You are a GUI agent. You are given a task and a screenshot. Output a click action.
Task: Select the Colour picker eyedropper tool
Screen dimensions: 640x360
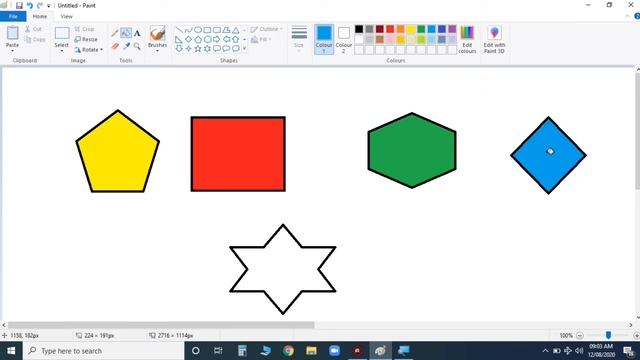[x=127, y=47]
